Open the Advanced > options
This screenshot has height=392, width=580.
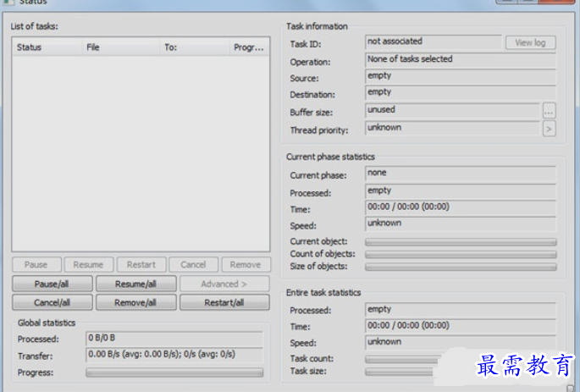point(224,284)
